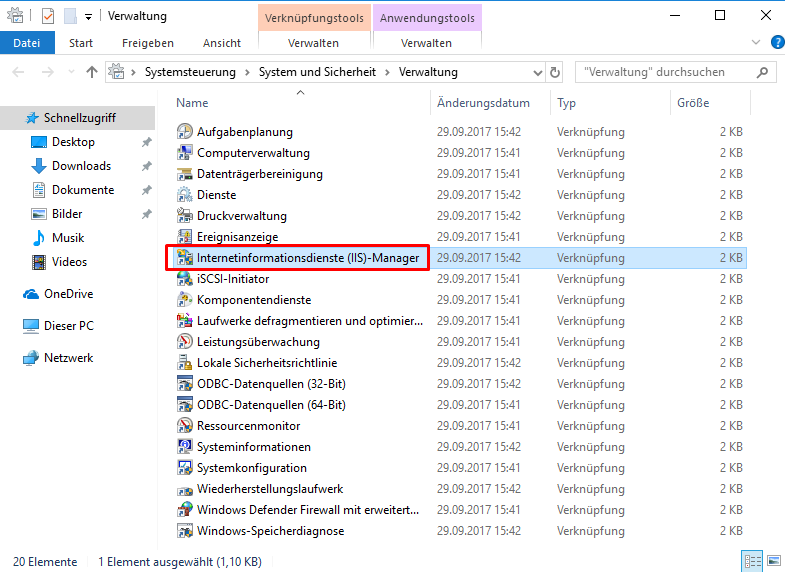Select the Dienste file name
This screenshot has height=572, width=785.
[216, 195]
